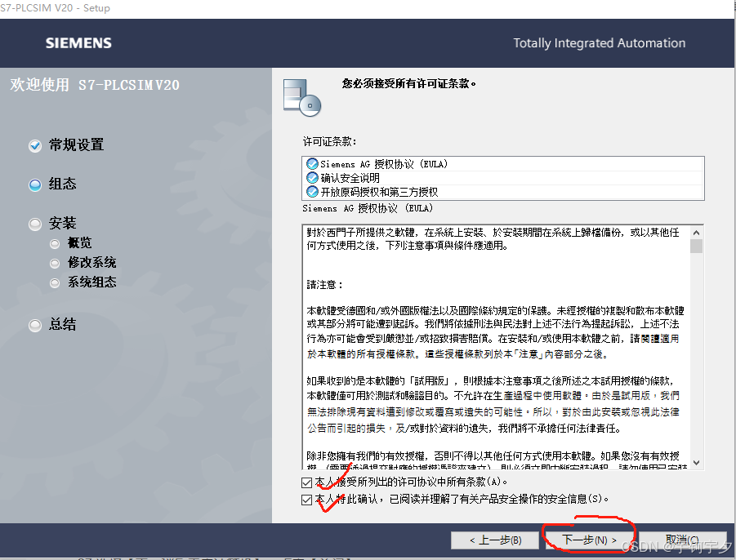
Task: Click the setup computer and disc icon
Action: 302,98
